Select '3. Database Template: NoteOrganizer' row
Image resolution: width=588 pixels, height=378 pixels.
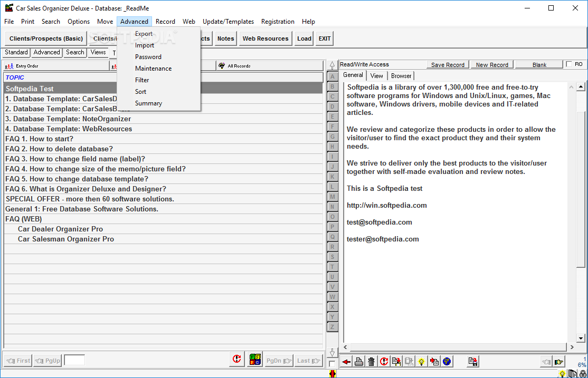(164, 119)
